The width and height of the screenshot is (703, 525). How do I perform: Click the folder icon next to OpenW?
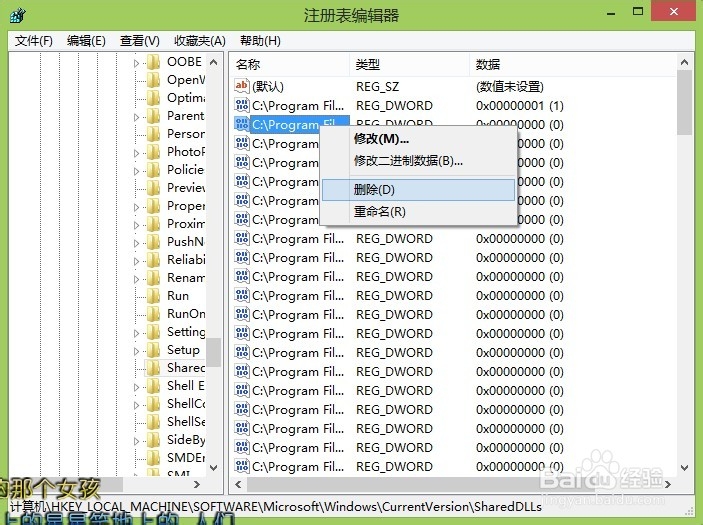153,80
